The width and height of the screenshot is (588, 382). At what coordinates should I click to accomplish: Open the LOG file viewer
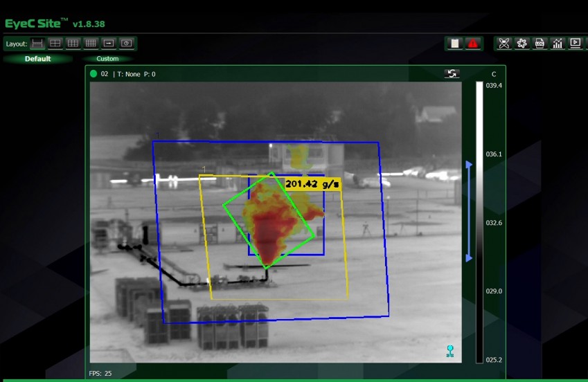(540, 44)
